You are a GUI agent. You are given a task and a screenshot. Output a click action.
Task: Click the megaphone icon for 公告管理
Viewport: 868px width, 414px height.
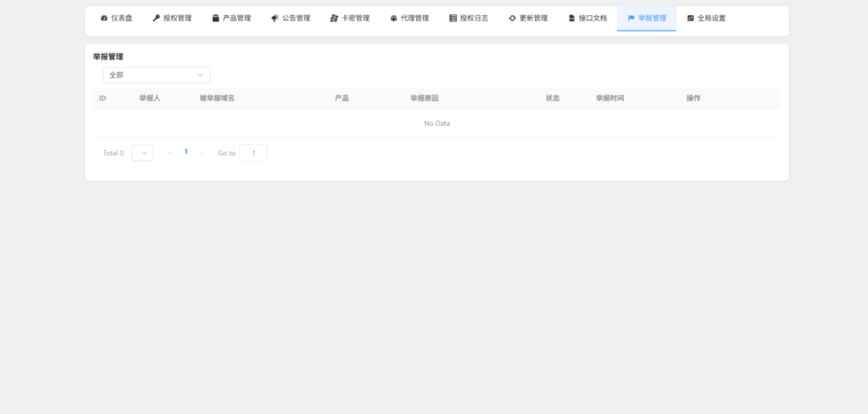(x=275, y=18)
